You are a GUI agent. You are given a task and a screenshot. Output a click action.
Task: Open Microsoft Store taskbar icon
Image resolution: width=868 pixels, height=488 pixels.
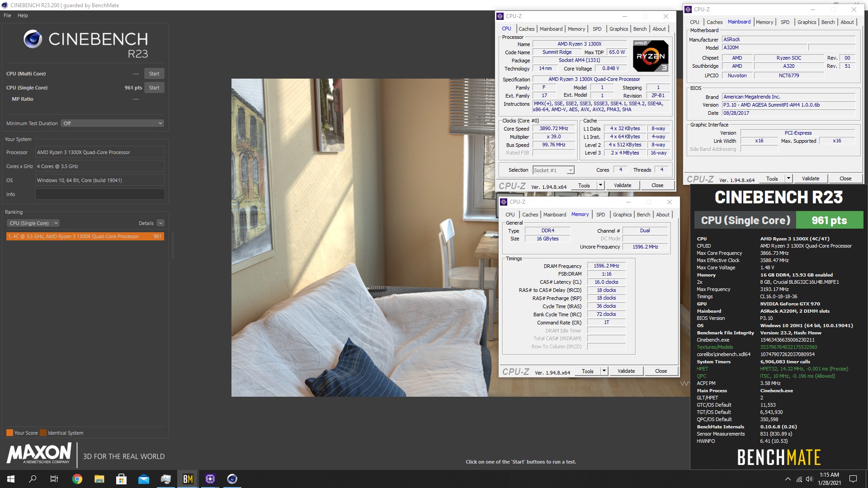point(121,479)
